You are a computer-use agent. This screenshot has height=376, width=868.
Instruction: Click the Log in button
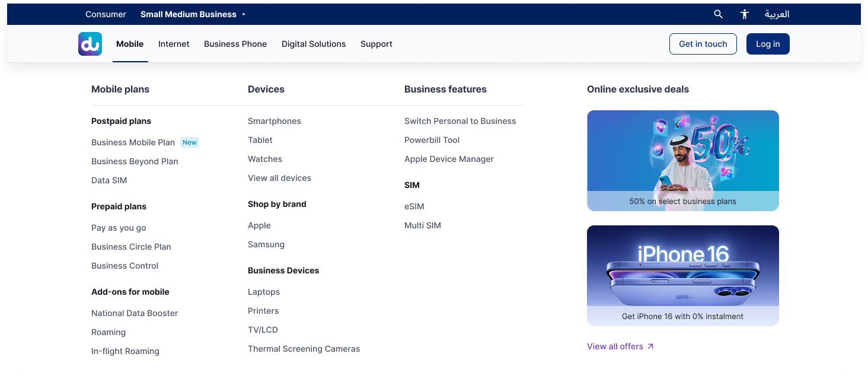(x=768, y=44)
